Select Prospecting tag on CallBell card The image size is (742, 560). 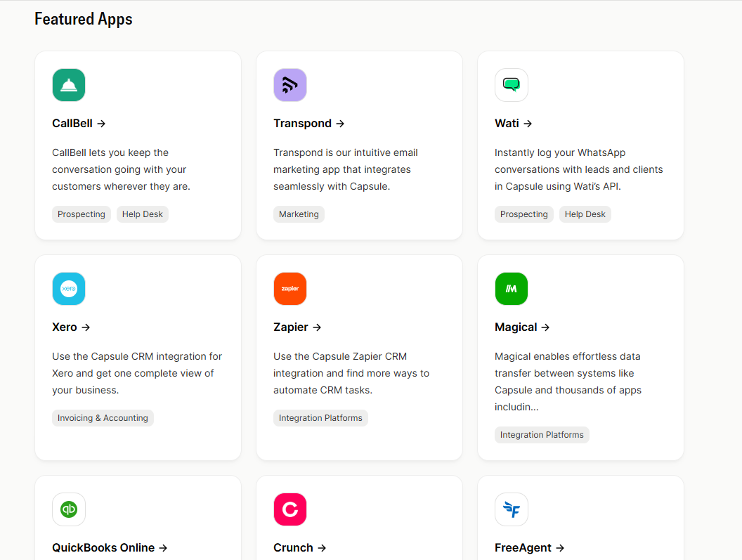coord(82,214)
